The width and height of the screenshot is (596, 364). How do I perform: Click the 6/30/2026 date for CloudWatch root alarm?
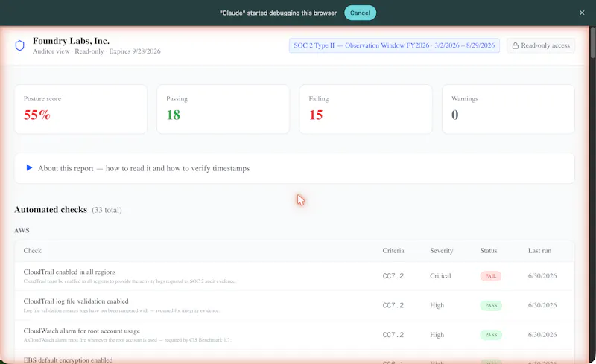[x=542, y=335]
